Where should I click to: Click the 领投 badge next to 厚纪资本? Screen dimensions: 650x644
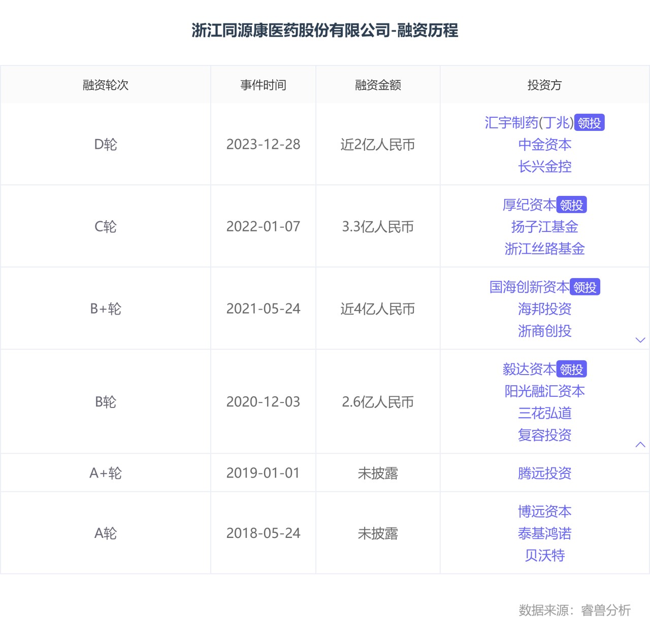(572, 205)
